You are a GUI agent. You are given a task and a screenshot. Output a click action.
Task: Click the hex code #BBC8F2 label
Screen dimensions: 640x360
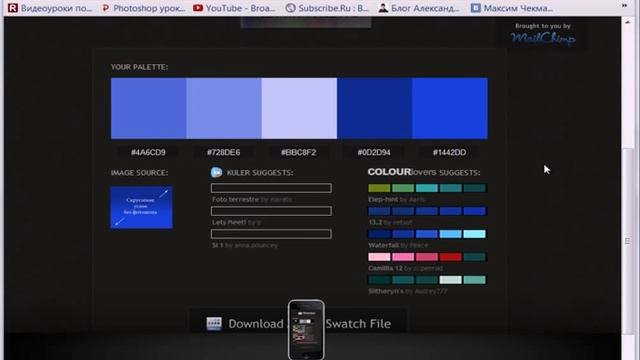point(299,152)
